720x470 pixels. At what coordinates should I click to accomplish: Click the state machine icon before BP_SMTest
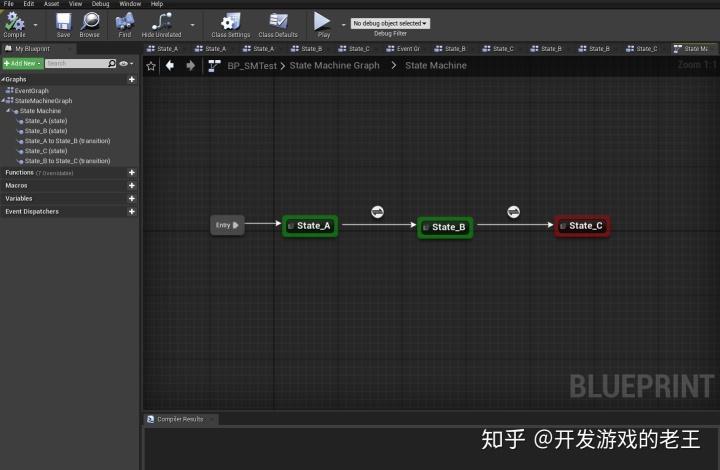coord(214,66)
